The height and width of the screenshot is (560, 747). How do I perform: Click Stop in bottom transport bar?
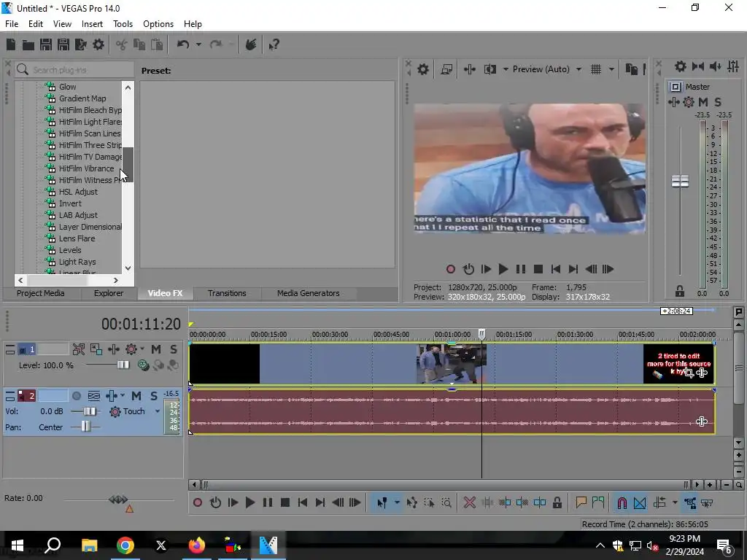[285, 502]
